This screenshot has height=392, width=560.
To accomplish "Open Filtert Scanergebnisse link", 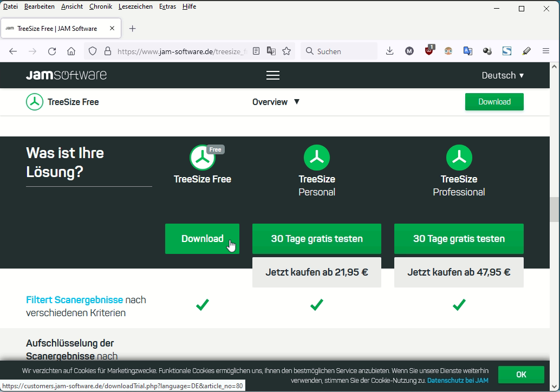I will point(74,300).
